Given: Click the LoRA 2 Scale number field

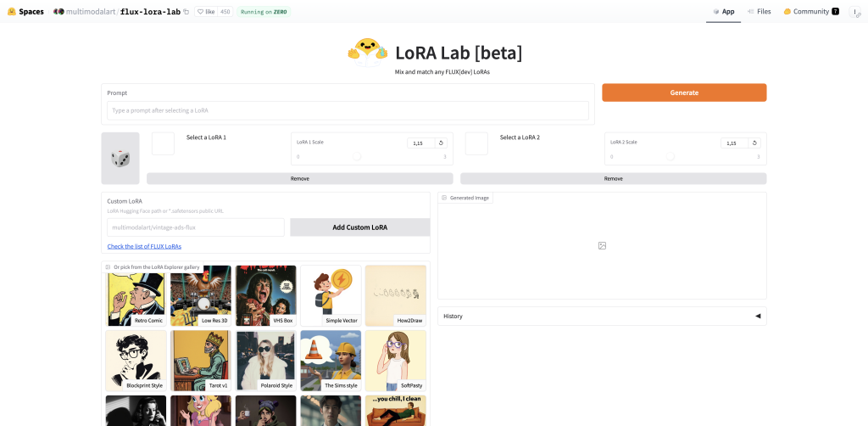Looking at the screenshot, I should 735,143.
